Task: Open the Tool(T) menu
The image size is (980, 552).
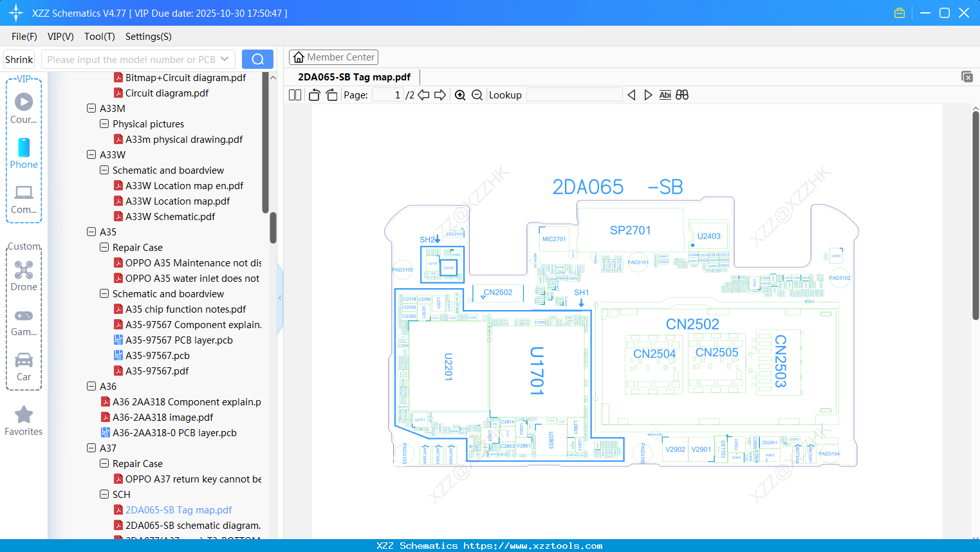Action: (x=100, y=37)
